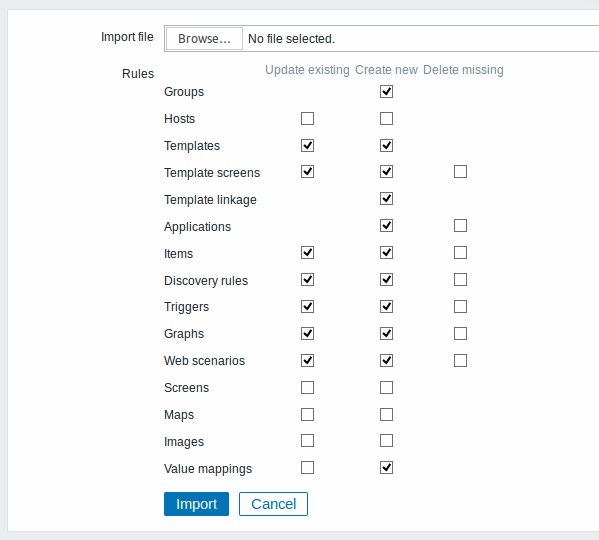The image size is (599, 540).
Task: Disable Discovery rules Create new checkbox
Action: (x=386, y=280)
